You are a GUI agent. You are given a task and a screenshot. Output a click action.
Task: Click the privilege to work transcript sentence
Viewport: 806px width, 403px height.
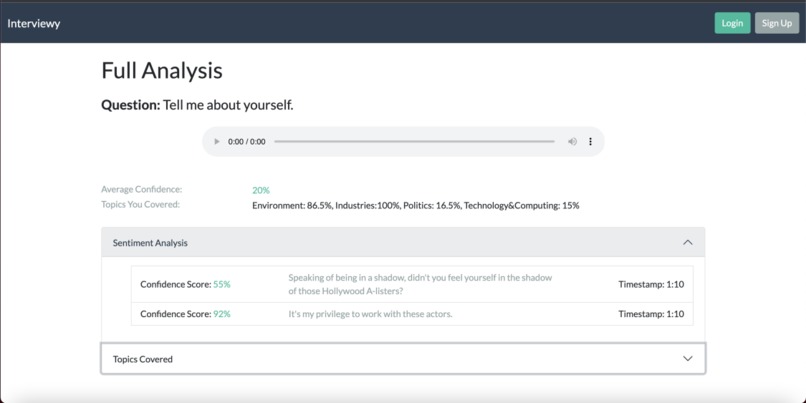(x=370, y=314)
